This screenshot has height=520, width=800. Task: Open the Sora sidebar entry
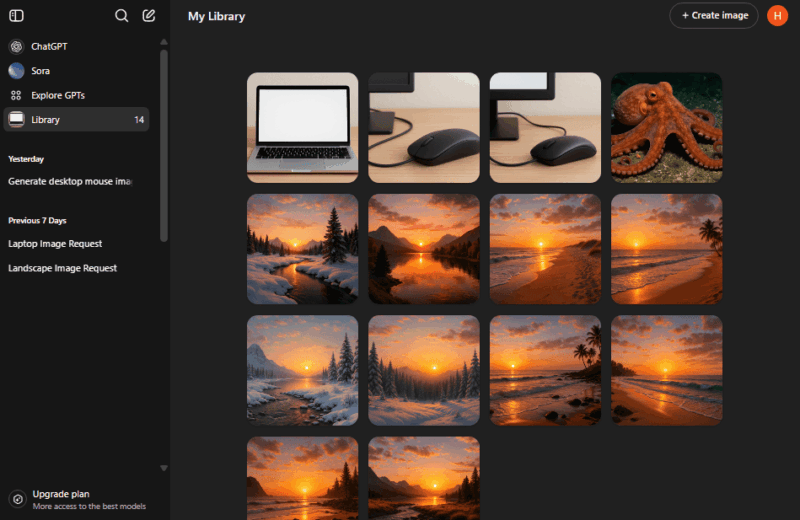click(76, 71)
